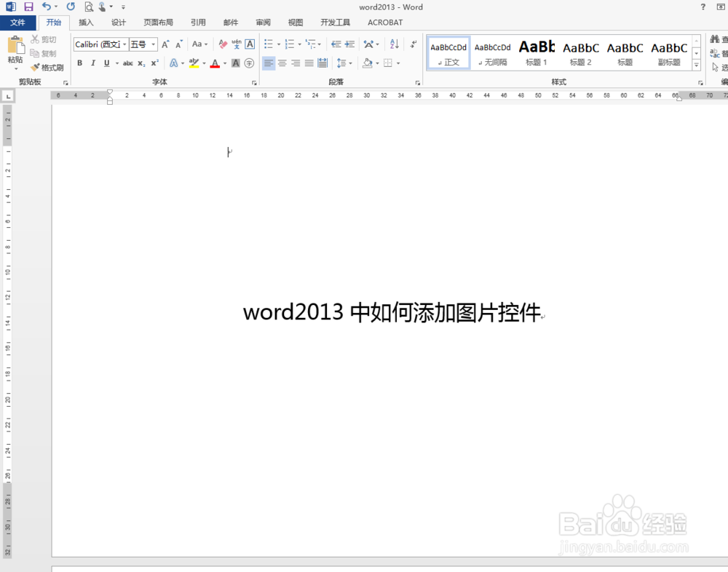Center align the paragraph
The height and width of the screenshot is (572, 728).
point(282,63)
